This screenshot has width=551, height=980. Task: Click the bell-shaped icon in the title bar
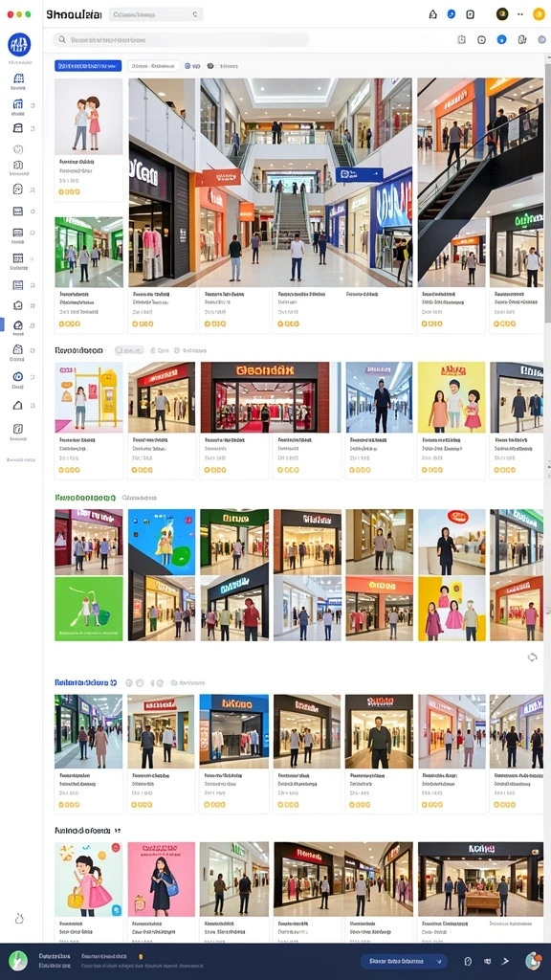click(432, 13)
